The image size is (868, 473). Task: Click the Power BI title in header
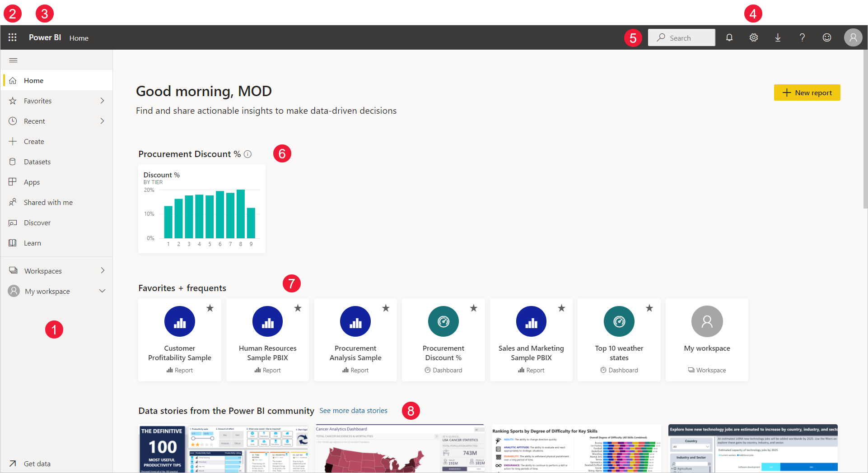pyautogui.click(x=45, y=37)
